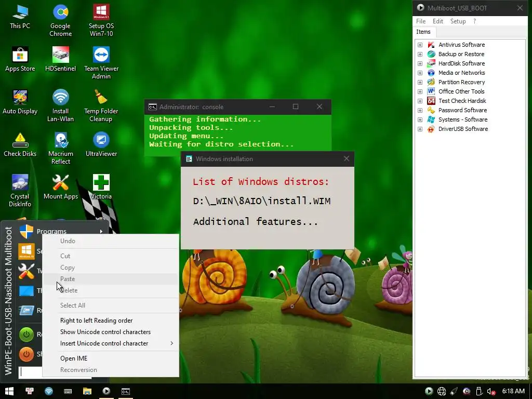Select the Antivirus Software tree item
This screenshot has width=532, height=399.
(461, 45)
